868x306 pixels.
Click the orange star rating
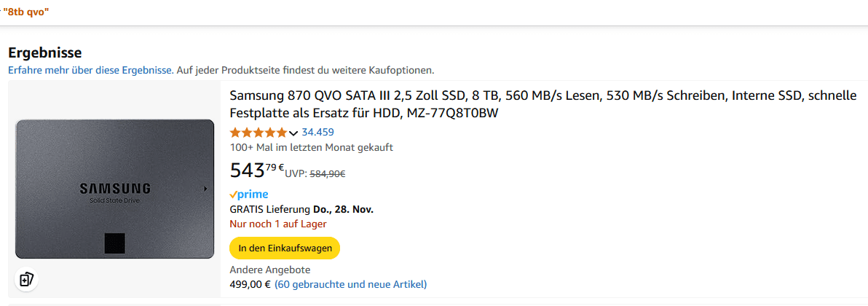(259, 133)
